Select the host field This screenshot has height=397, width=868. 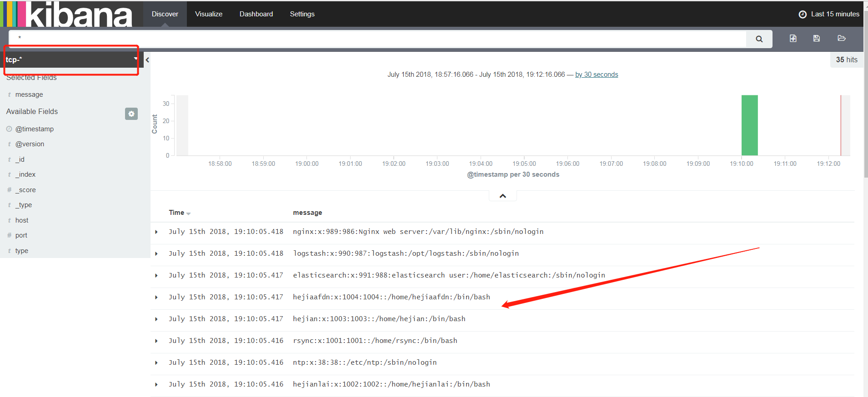click(22, 220)
